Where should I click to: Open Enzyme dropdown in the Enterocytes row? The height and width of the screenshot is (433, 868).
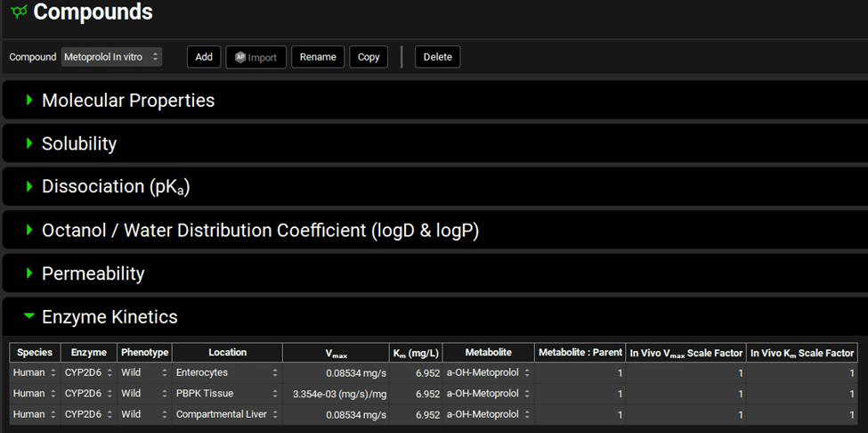coord(89,372)
